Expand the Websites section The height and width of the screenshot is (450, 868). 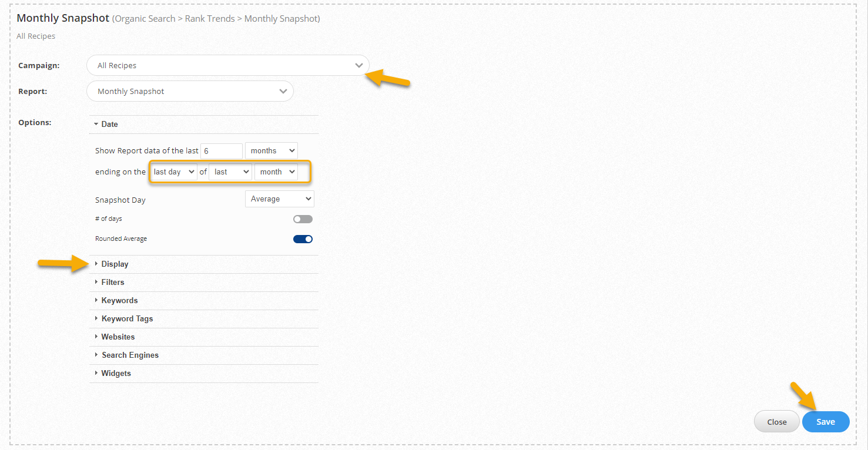click(118, 337)
